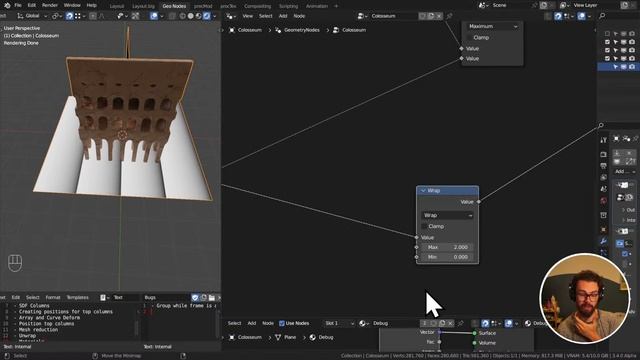640x360 pixels.
Task: Switch to the Compositing workspace tab
Action: (258, 6)
